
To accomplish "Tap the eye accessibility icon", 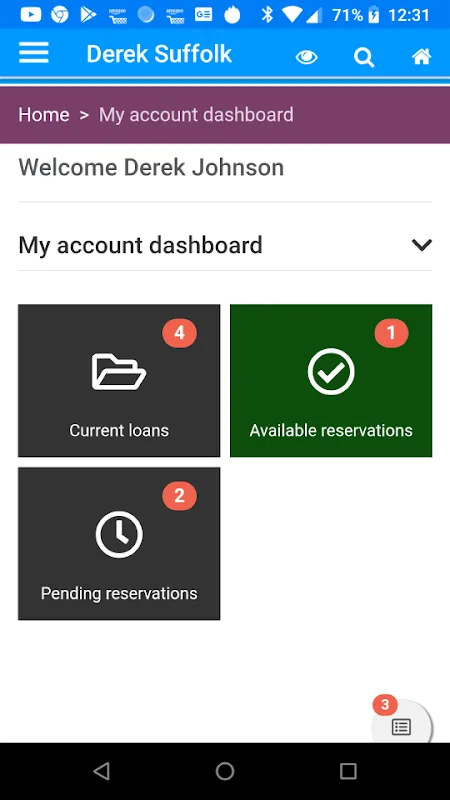I will [x=307, y=57].
